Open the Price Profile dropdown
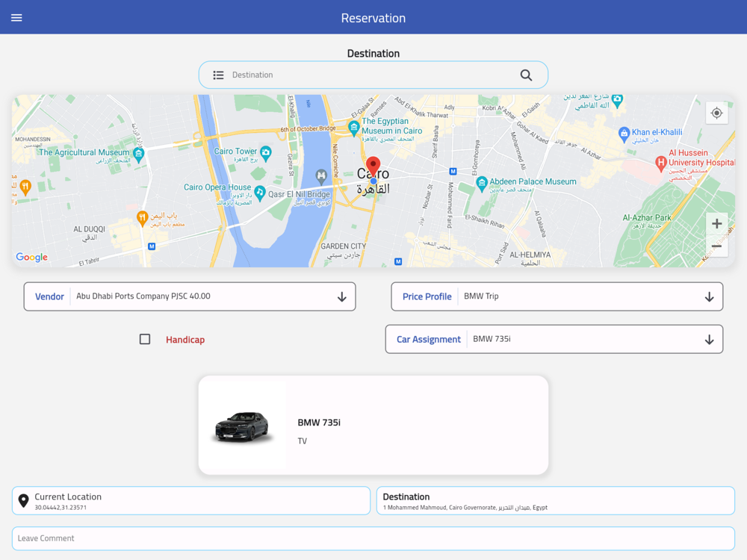 557,296
